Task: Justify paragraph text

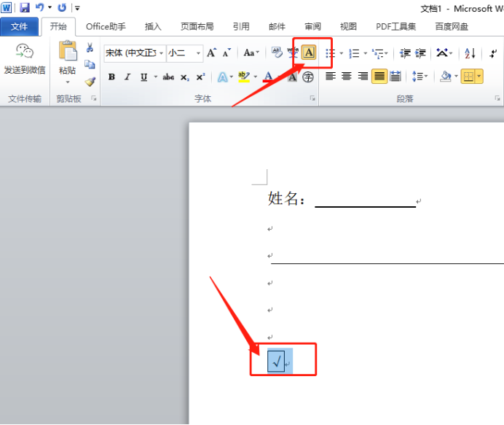Action: (x=379, y=77)
